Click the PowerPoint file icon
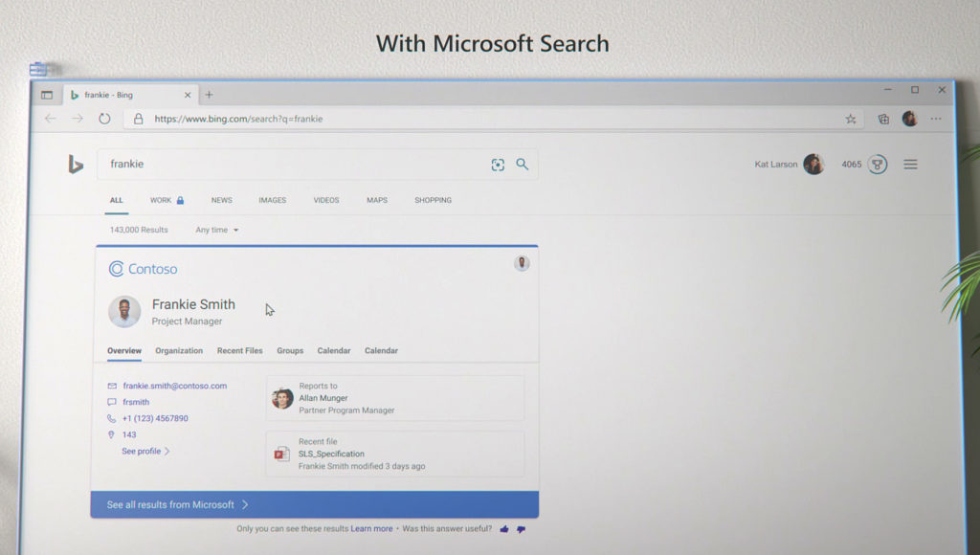 coord(281,454)
